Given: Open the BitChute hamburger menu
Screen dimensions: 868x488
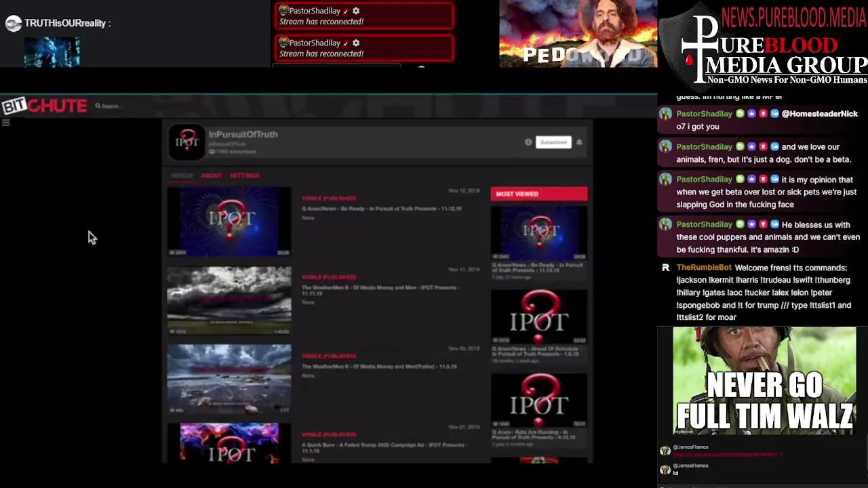Looking at the screenshot, I should (x=5, y=123).
